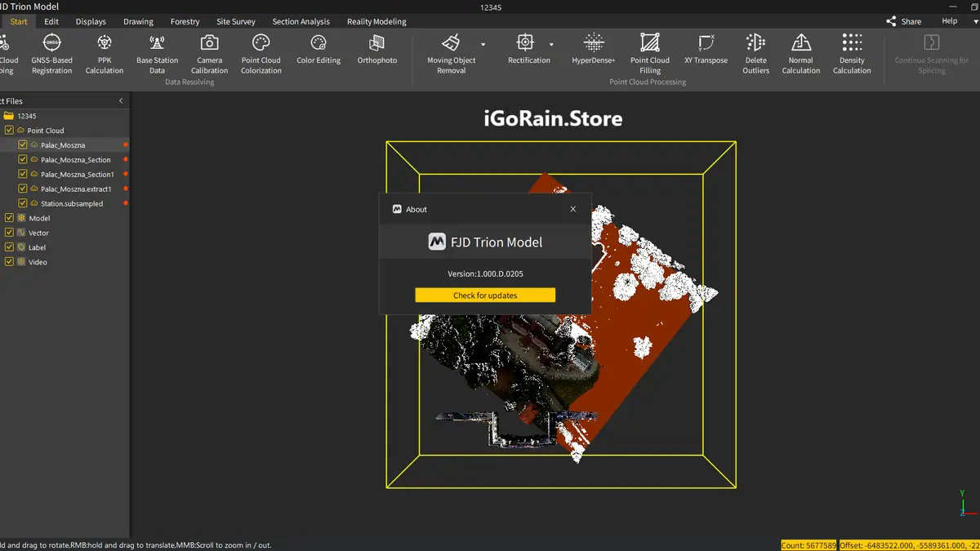Launch PPK Calculation tool
The width and height of the screenshot is (980, 551).
105,54
